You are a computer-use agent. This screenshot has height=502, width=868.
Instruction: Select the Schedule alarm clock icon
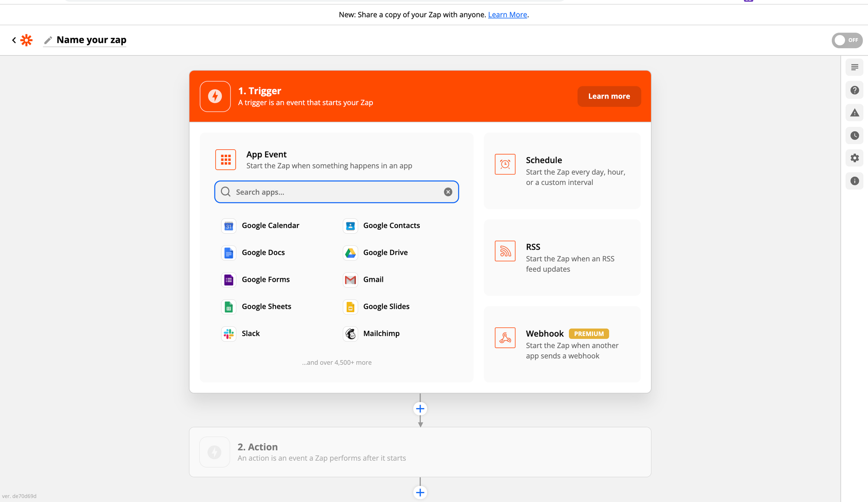coord(505,164)
